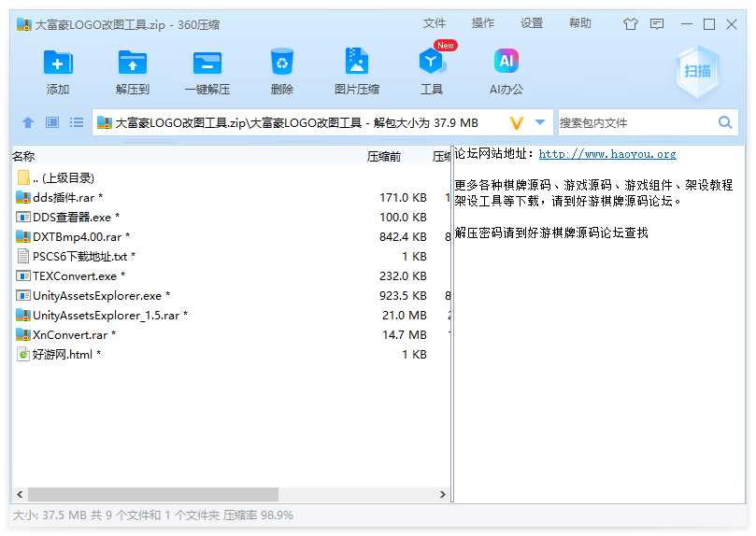The image size is (756, 536).
Task: Open the 帮助 menu
Action: click(580, 23)
